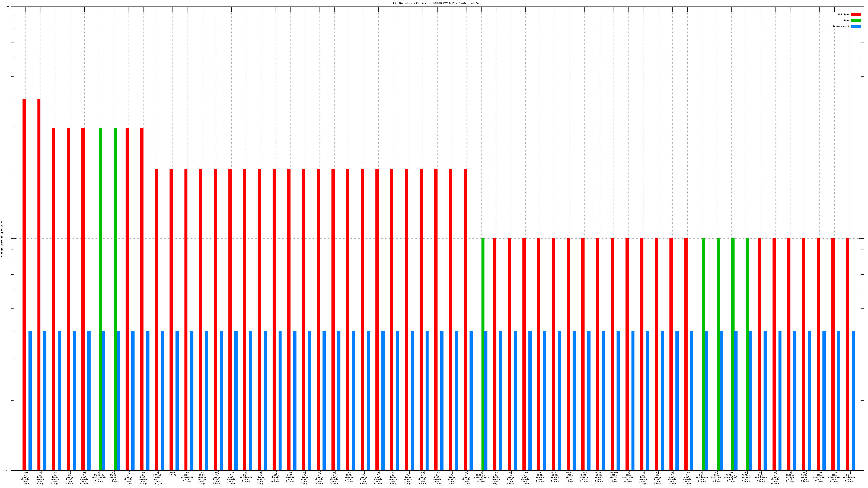The width and height of the screenshot is (868, 488).
Task: Click the aspews.ext.sorbs.net origin axis label
Action: (157, 478)
